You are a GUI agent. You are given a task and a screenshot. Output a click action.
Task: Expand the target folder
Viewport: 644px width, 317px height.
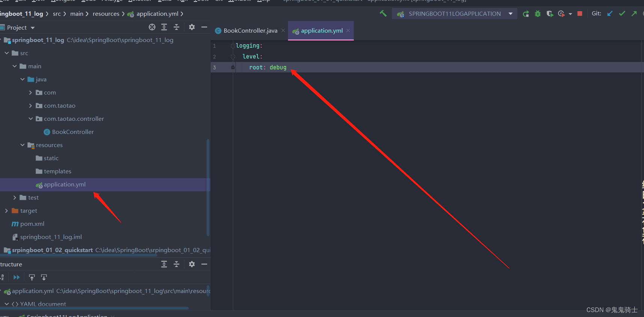(6, 211)
